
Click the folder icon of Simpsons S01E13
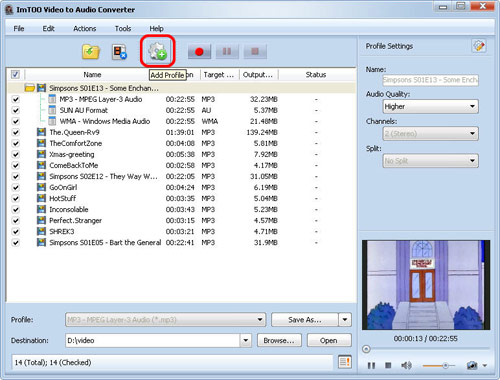(30, 88)
